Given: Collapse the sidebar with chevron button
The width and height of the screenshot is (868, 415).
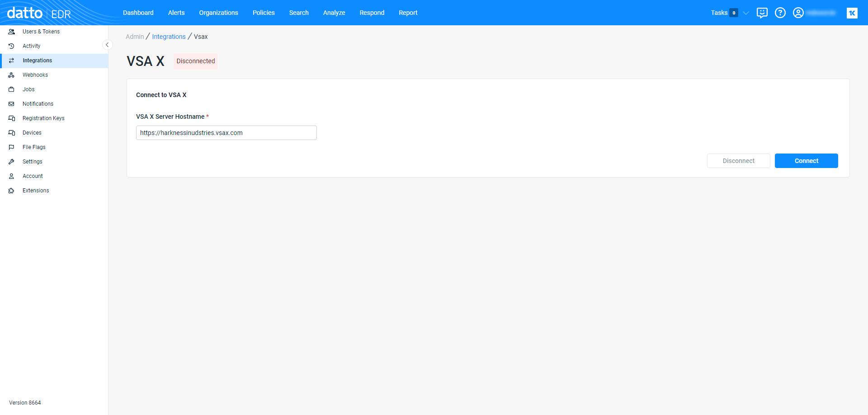Looking at the screenshot, I should tap(107, 45).
